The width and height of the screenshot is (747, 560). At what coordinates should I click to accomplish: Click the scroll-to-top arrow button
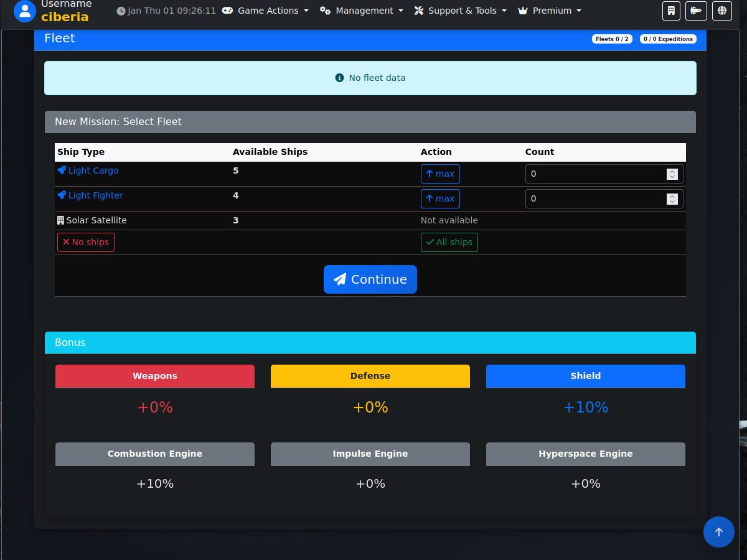[x=718, y=532]
